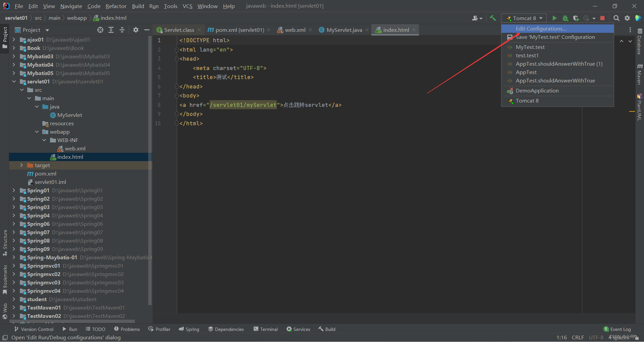Switch to pom.xml (servlet01) tab
This screenshot has height=342, width=644.
tap(239, 30)
